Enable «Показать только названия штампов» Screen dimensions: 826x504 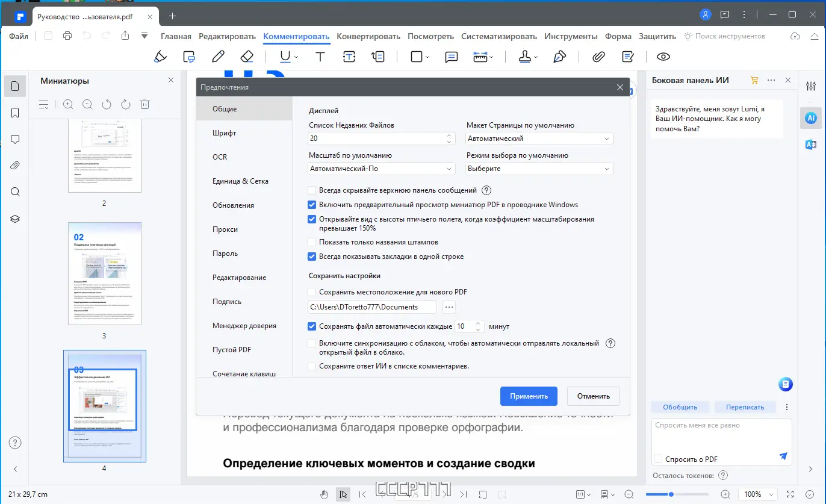coord(311,243)
